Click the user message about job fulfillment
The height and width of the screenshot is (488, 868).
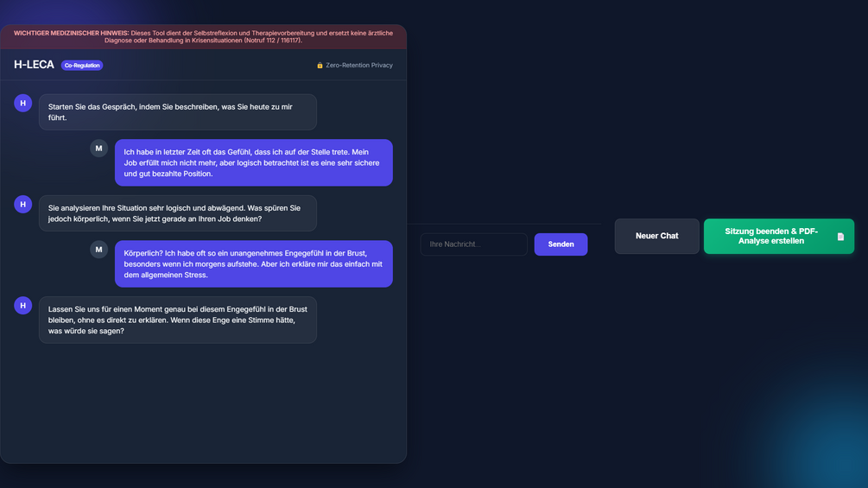pyautogui.click(x=254, y=162)
